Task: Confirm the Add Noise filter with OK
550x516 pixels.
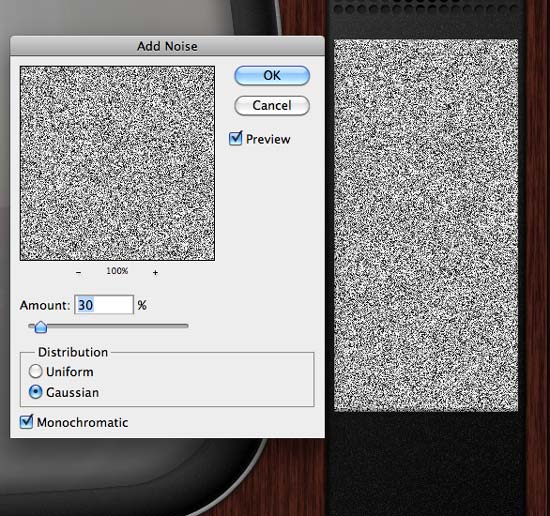Action: pos(272,76)
